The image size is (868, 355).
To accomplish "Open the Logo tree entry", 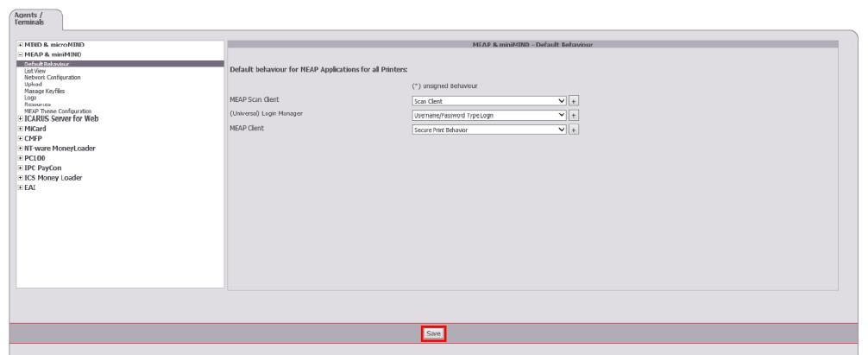I will pyautogui.click(x=30, y=98).
